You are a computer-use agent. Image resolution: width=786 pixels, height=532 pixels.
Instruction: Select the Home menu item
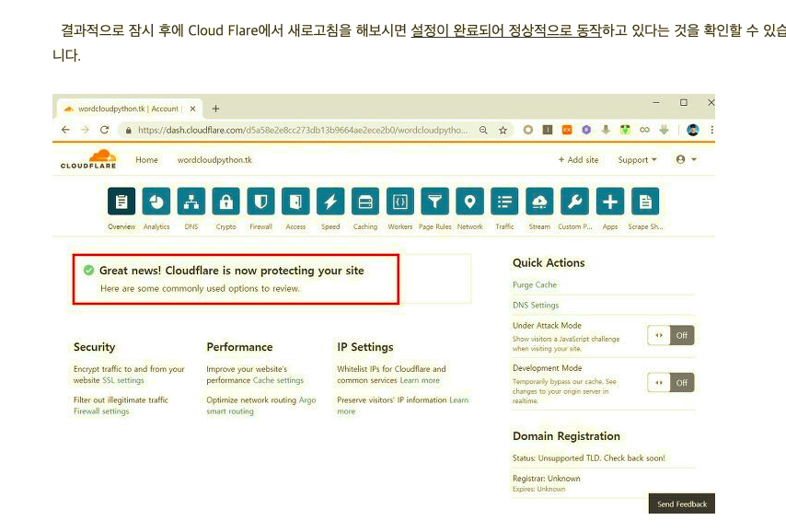[146, 159]
